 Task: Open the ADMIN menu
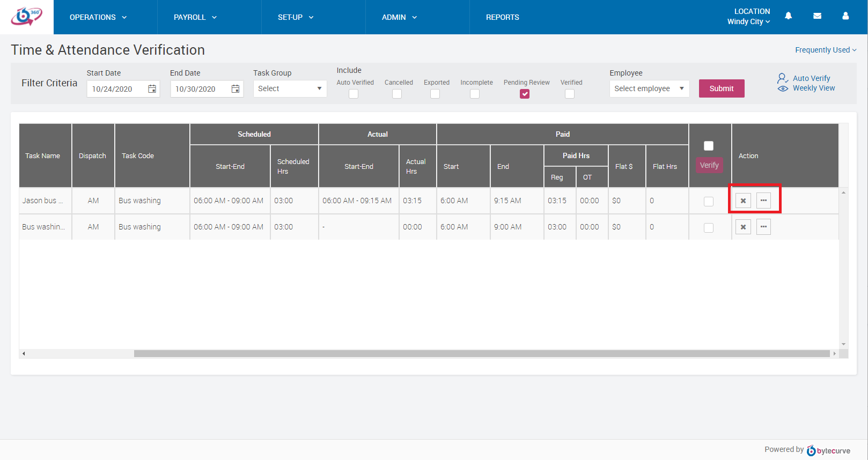coord(399,17)
